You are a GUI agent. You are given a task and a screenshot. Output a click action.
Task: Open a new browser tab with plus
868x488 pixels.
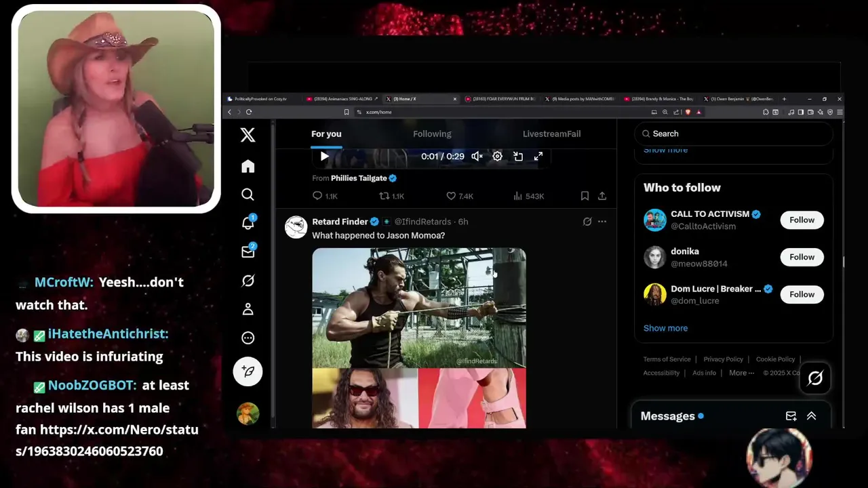click(784, 99)
